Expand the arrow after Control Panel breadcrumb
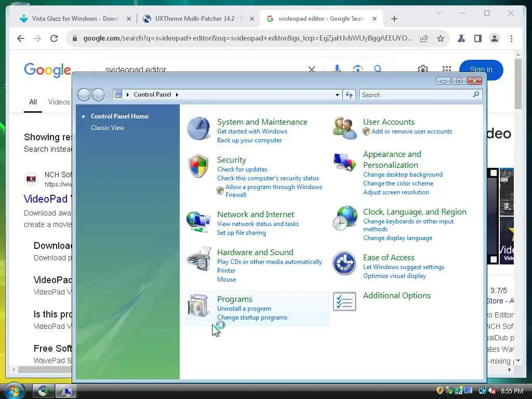This screenshot has width=532, height=399. pos(177,95)
